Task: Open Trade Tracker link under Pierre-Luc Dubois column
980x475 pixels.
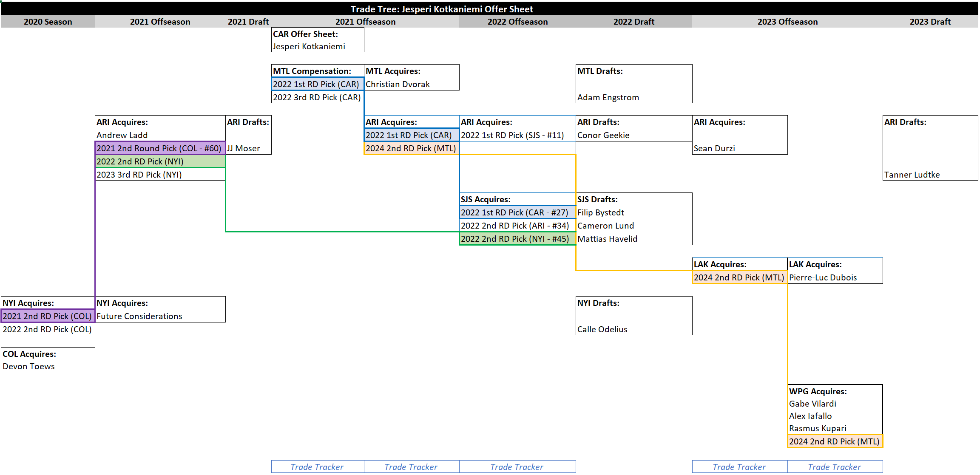Action: (835, 467)
